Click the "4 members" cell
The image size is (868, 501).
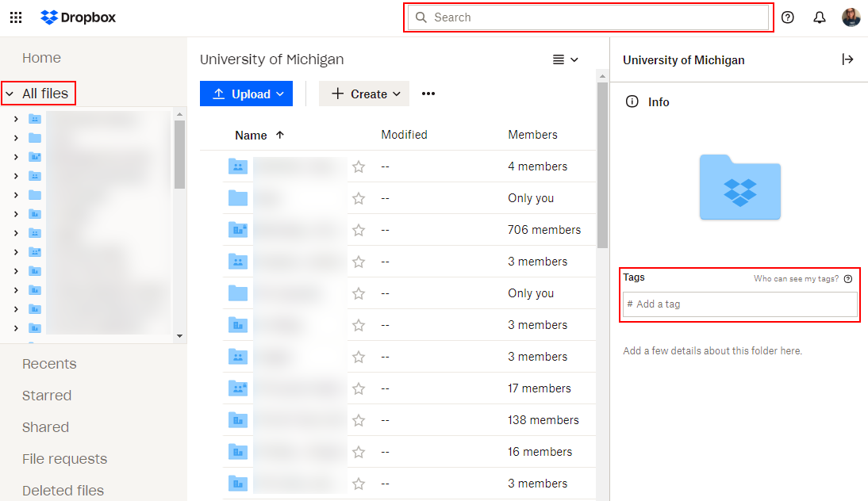537,166
